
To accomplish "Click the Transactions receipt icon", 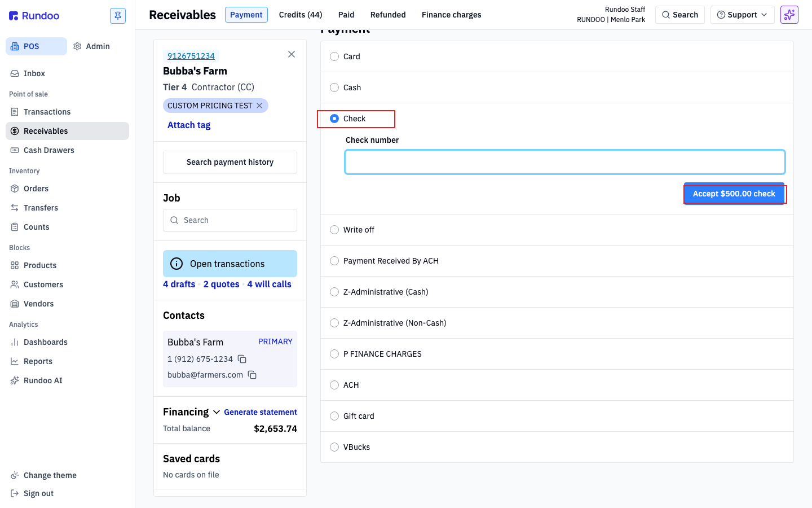I will coord(15,112).
